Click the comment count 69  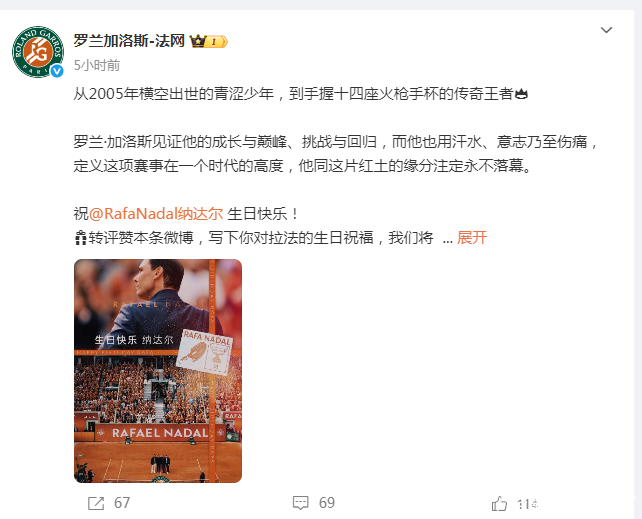(x=327, y=503)
